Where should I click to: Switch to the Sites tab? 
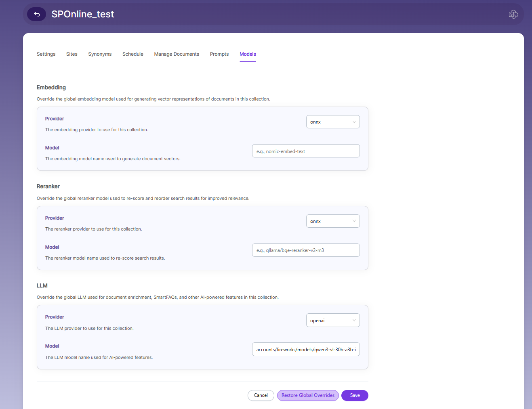(x=72, y=54)
